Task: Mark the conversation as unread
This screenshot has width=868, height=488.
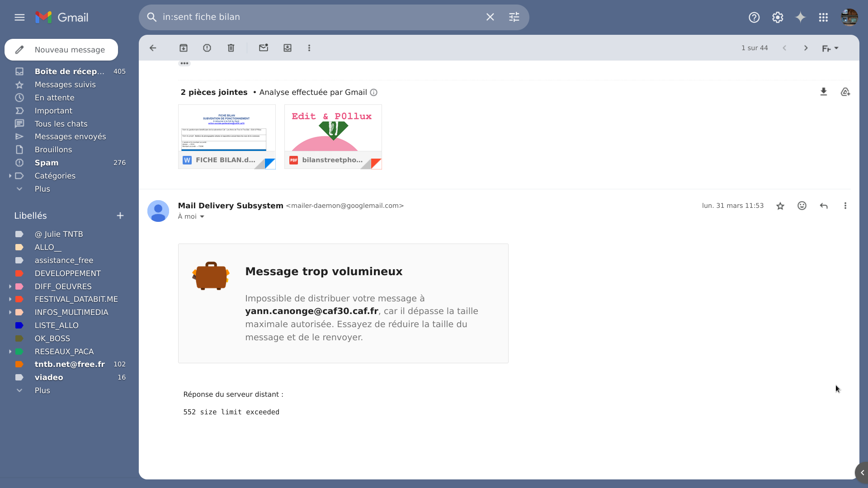Action: [264, 48]
